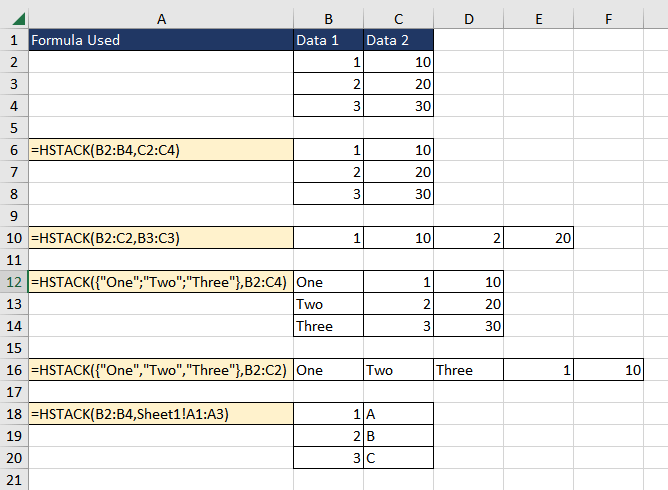Image resolution: width=668 pixels, height=490 pixels.
Task: Select cell with =HSTACK(B2:B4,C2:C4) formula
Action: (x=161, y=150)
